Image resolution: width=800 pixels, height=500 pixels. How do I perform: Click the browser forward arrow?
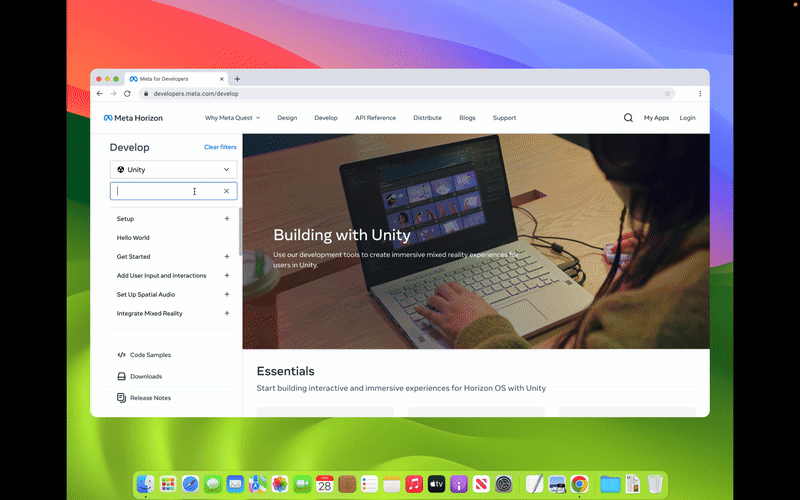[113, 93]
